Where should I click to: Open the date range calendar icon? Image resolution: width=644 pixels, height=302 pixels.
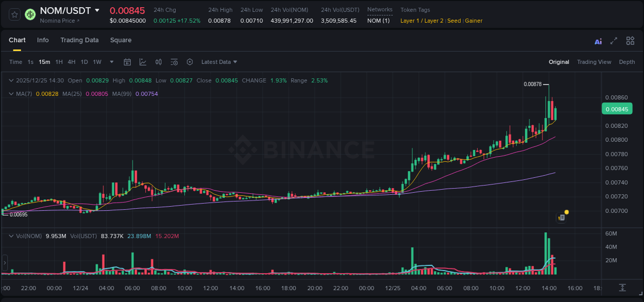click(x=127, y=62)
